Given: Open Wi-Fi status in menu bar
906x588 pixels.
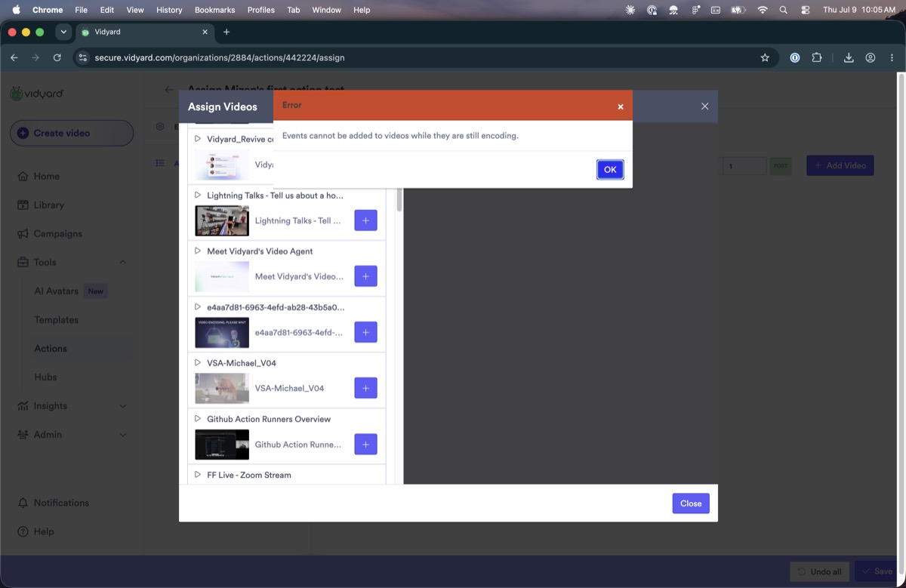Looking at the screenshot, I should (763, 10).
